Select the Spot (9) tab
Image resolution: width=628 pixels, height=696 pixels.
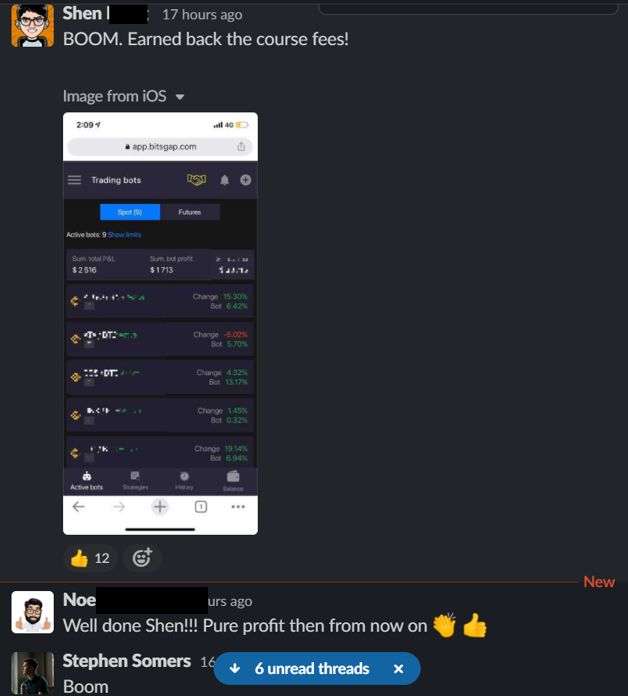(x=130, y=212)
